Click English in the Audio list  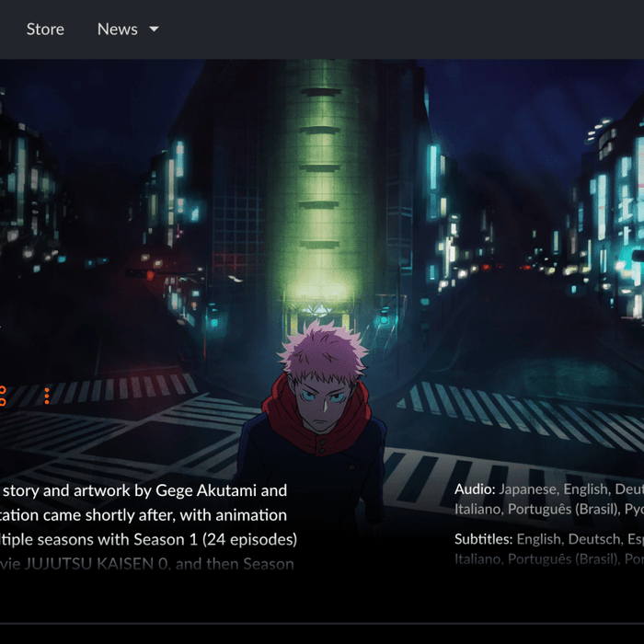click(585, 489)
